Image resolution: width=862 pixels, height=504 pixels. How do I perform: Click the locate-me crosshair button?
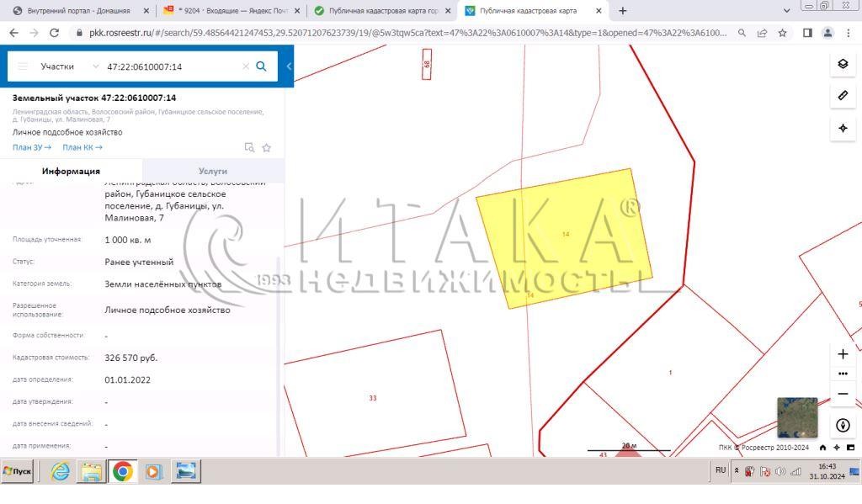[x=843, y=128]
